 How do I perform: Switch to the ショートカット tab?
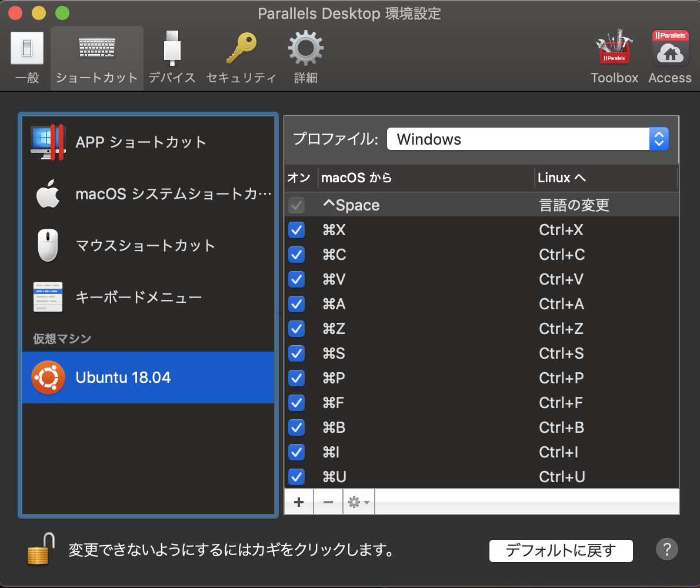pyautogui.click(x=97, y=58)
